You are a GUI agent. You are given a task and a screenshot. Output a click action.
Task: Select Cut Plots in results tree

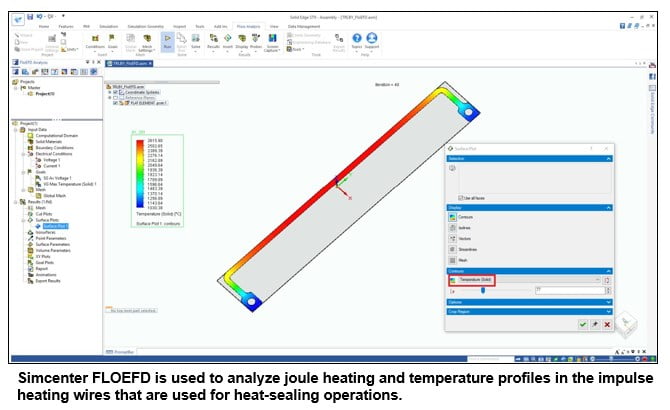pyautogui.click(x=44, y=214)
